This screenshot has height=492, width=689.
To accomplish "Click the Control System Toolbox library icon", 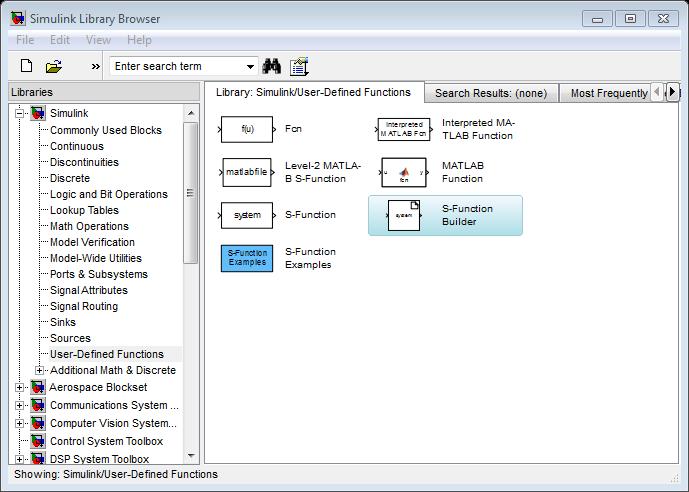I will point(38,441).
